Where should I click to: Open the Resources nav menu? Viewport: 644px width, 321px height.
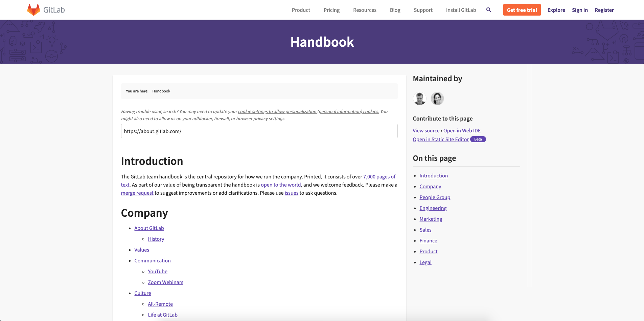tap(365, 10)
